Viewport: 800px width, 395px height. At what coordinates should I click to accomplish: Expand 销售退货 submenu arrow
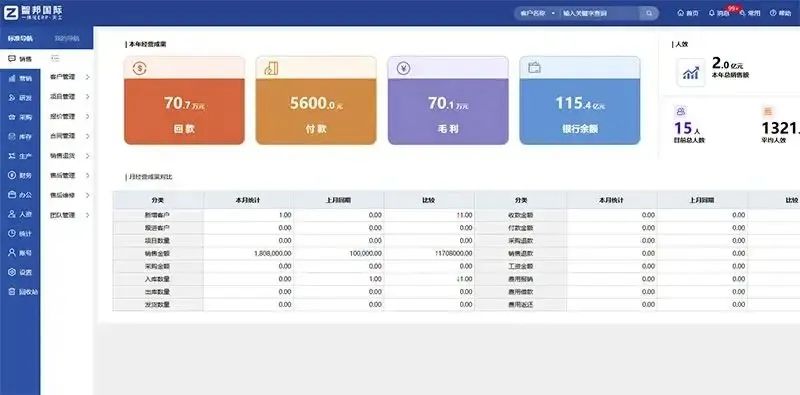pyautogui.click(x=88, y=156)
